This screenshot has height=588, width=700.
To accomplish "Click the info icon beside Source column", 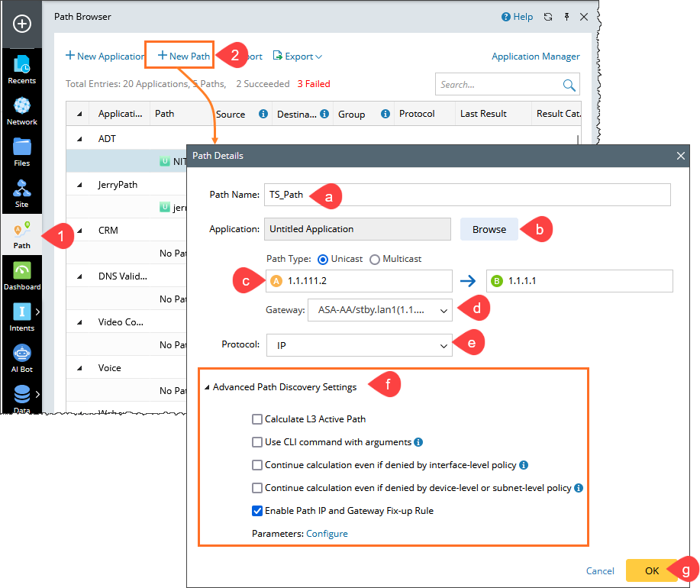I will click(263, 114).
